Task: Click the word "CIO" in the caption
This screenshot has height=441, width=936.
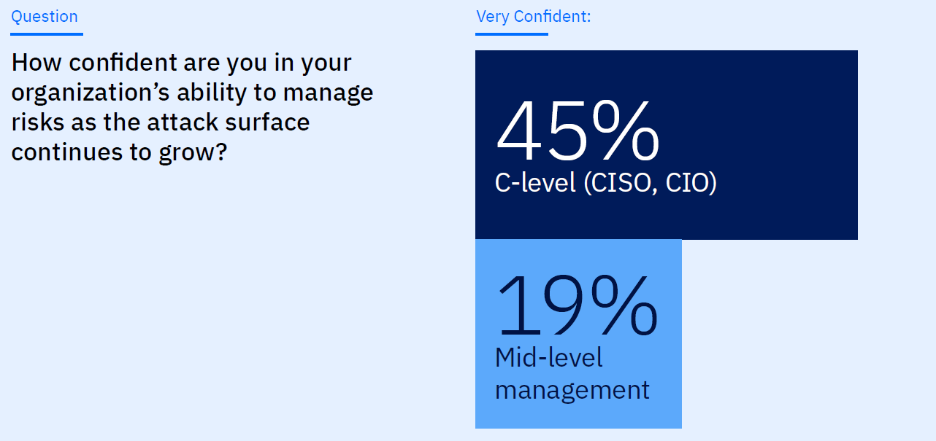Action: [688, 185]
